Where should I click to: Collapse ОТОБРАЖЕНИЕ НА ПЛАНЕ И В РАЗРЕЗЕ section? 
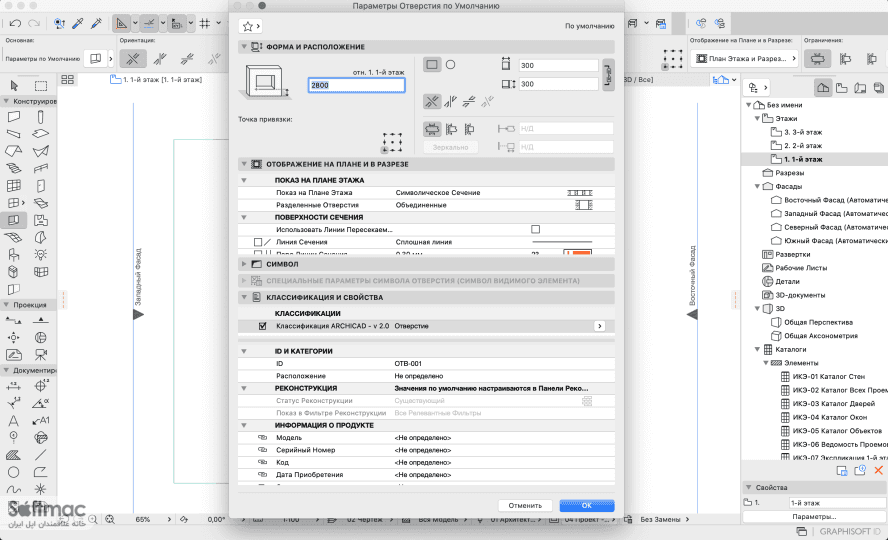click(244, 164)
